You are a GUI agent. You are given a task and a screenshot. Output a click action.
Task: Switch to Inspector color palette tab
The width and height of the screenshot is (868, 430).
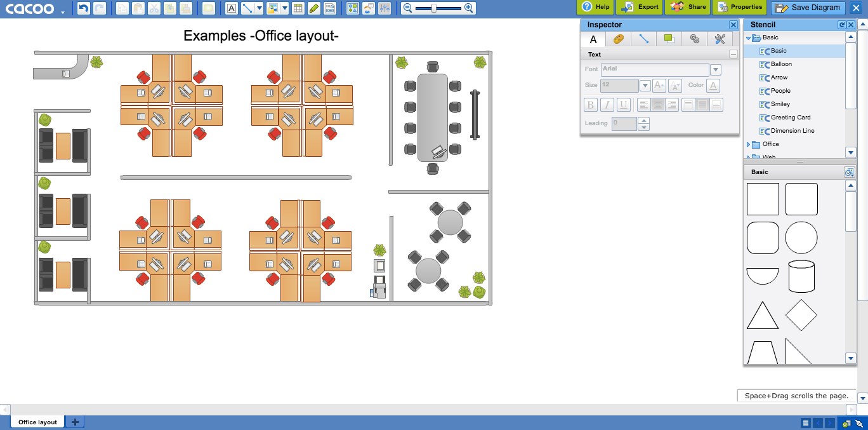click(x=619, y=39)
